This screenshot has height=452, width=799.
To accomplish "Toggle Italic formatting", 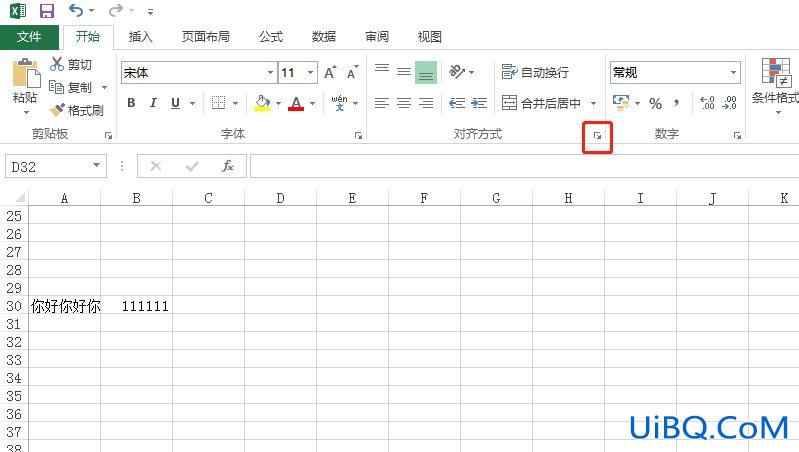I will click(153, 103).
